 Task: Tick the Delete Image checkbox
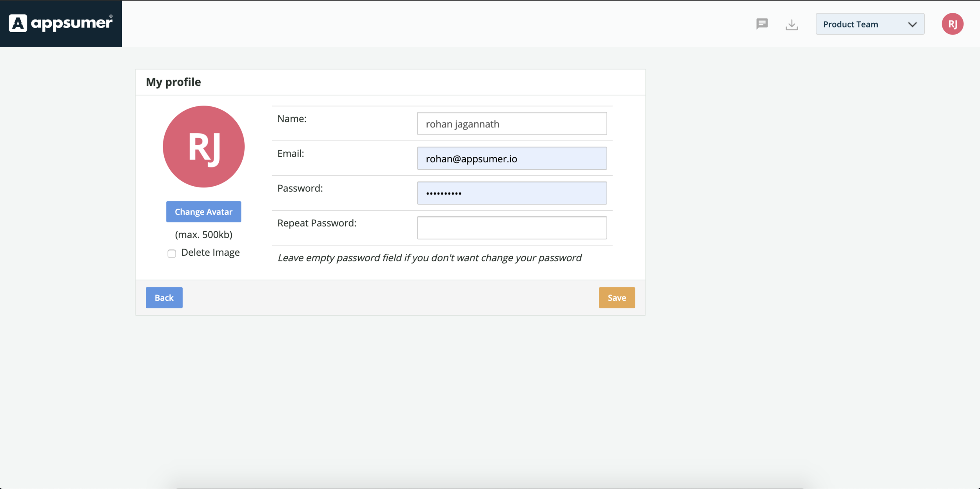[172, 253]
